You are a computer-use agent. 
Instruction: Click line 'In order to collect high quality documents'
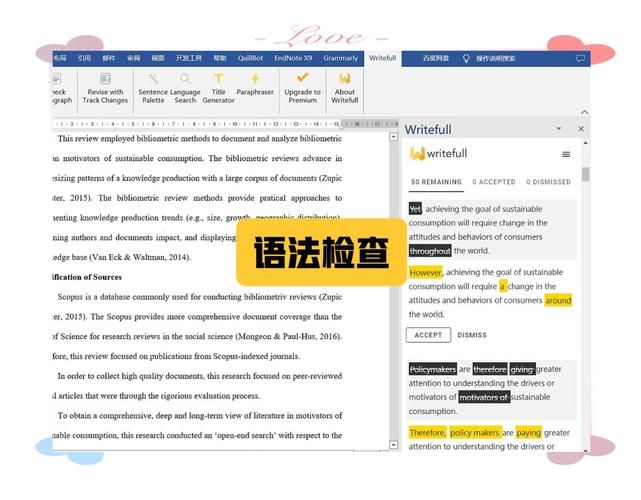click(199, 376)
